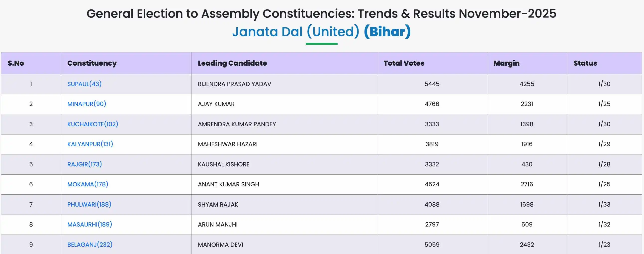Click the Margin column header

pos(506,63)
